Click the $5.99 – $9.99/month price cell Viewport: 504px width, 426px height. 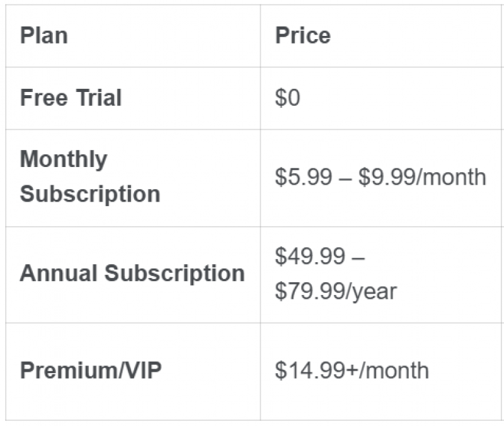pos(380,177)
